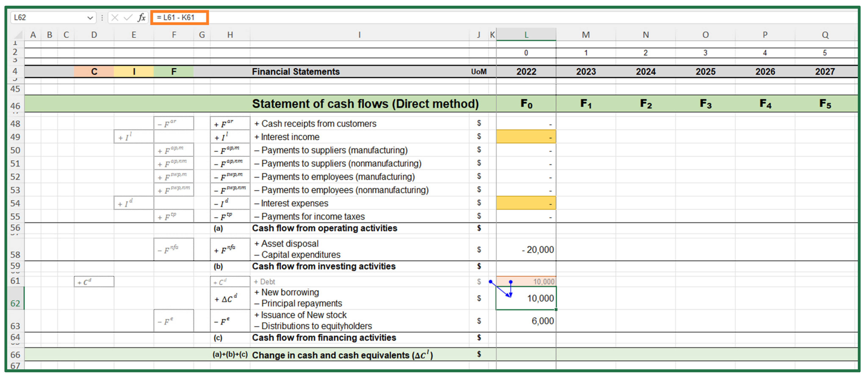Select row 62 header
Image resolution: width=868 pixels, height=378 pixels.
tap(15, 298)
